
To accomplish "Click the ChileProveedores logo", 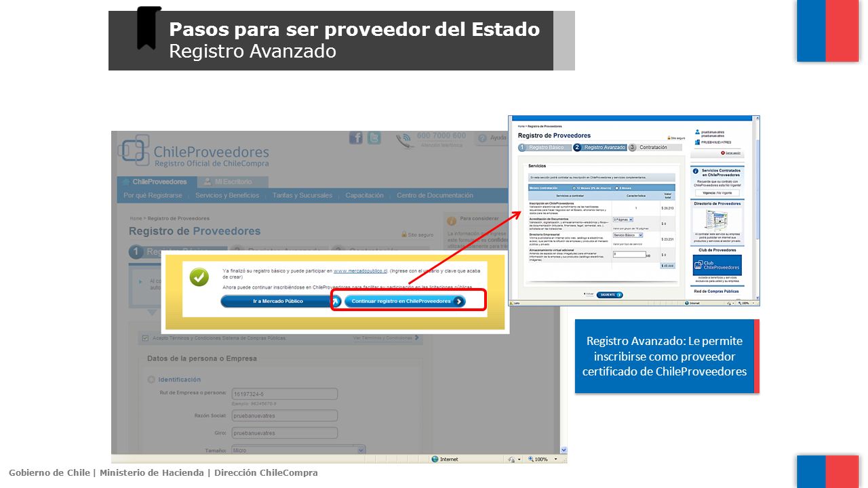I will pos(195,152).
